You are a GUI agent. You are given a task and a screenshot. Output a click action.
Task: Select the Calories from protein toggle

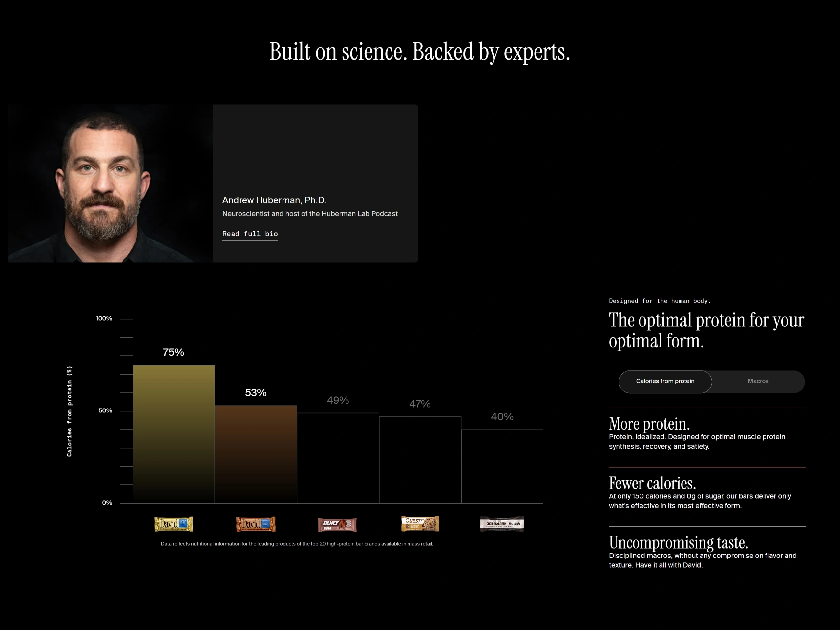coord(665,381)
